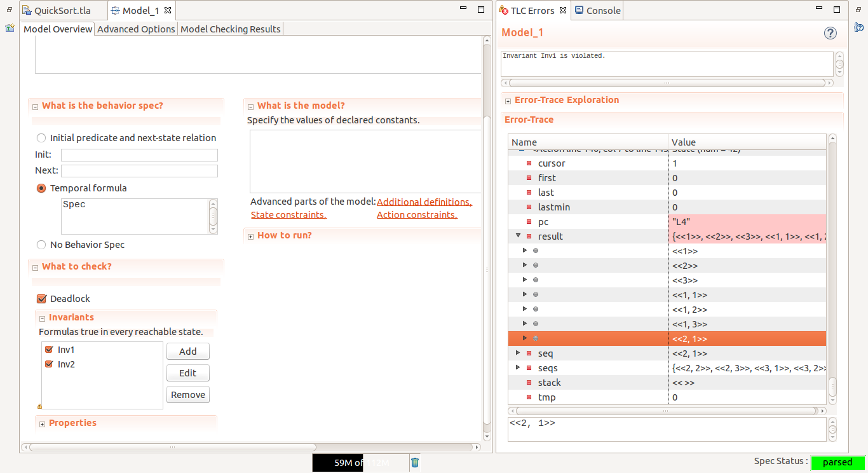Viewport: 868px width, 473px height.
Task: Choose the No Behavior Spec option
Action: 41,245
